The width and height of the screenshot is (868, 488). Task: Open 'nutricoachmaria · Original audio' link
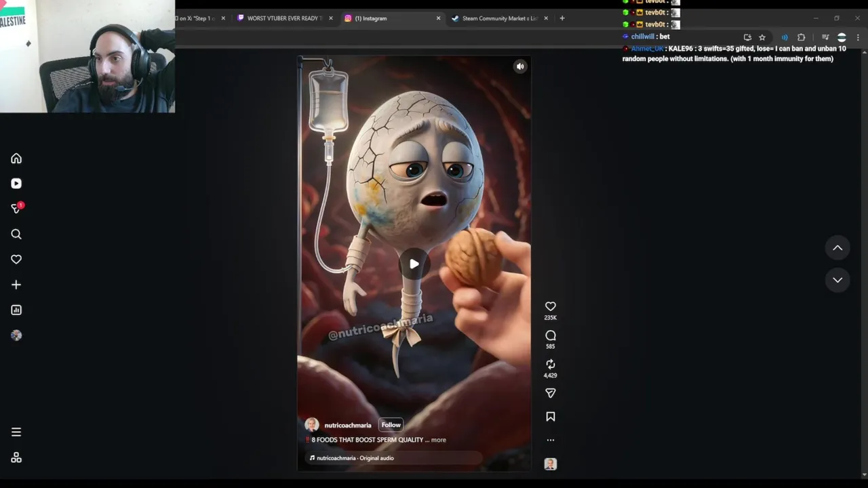pos(355,458)
